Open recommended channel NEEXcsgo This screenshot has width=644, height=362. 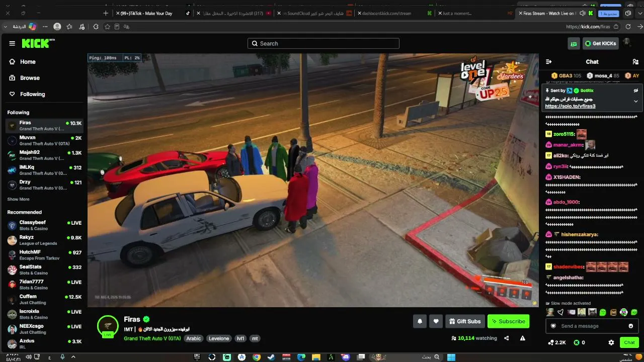tap(44, 329)
